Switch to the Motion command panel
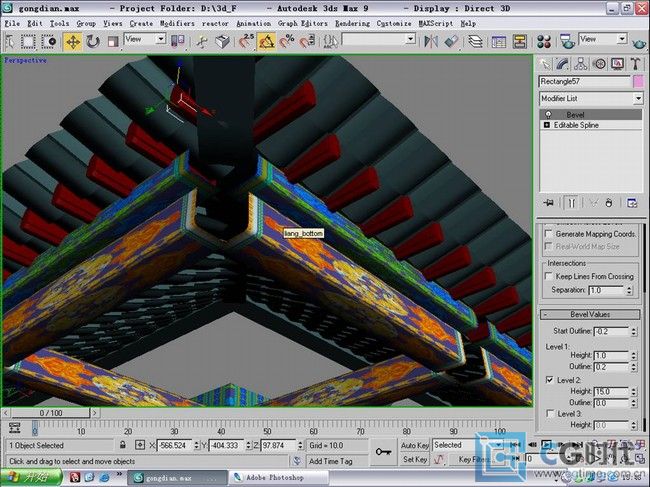 coord(599,64)
